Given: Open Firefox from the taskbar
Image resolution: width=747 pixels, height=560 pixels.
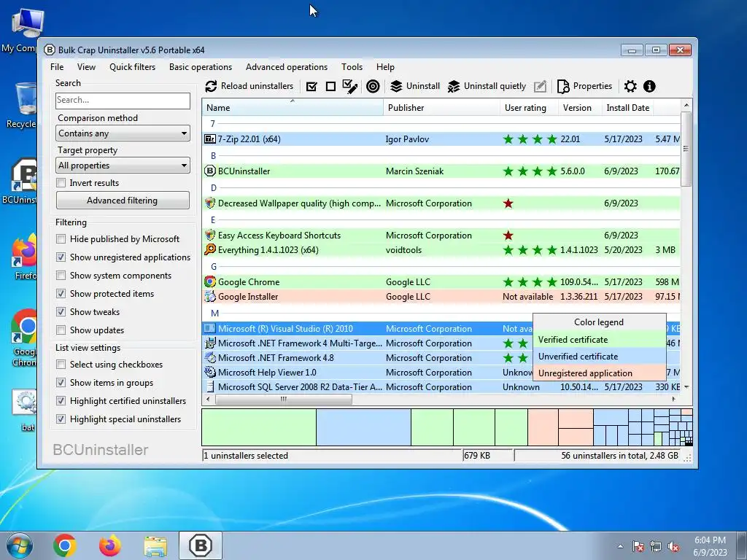Looking at the screenshot, I should click(x=110, y=545).
